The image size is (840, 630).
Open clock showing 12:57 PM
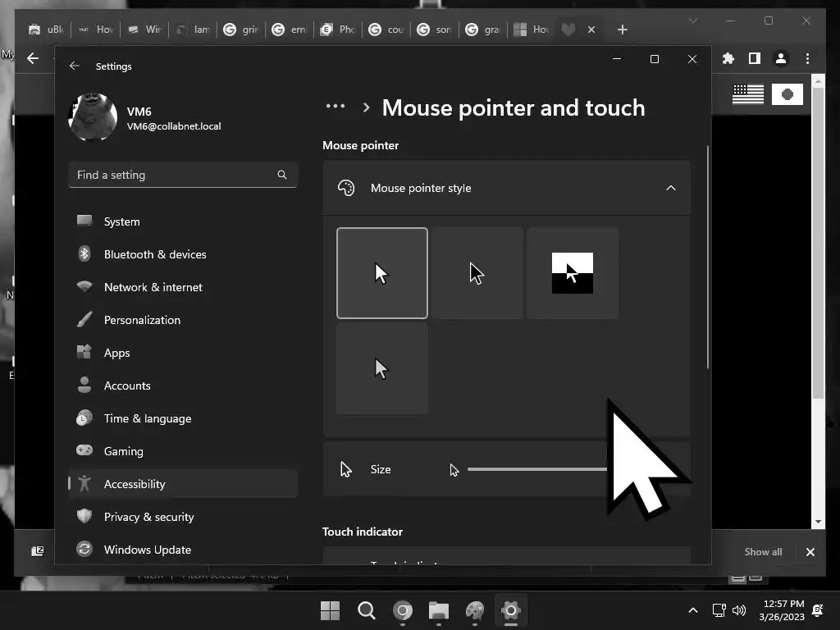tap(782, 610)
